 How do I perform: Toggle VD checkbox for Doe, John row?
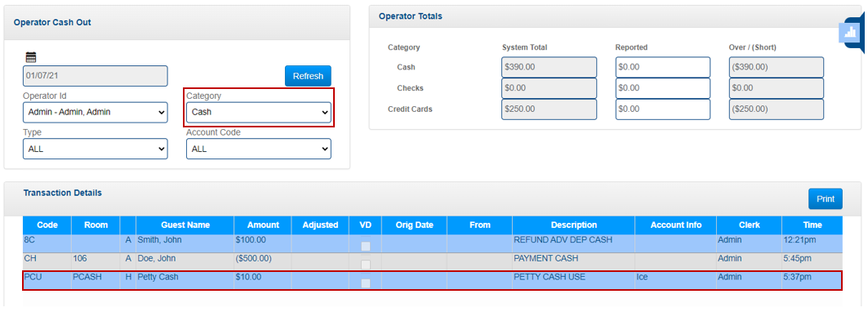pos(365,265)
